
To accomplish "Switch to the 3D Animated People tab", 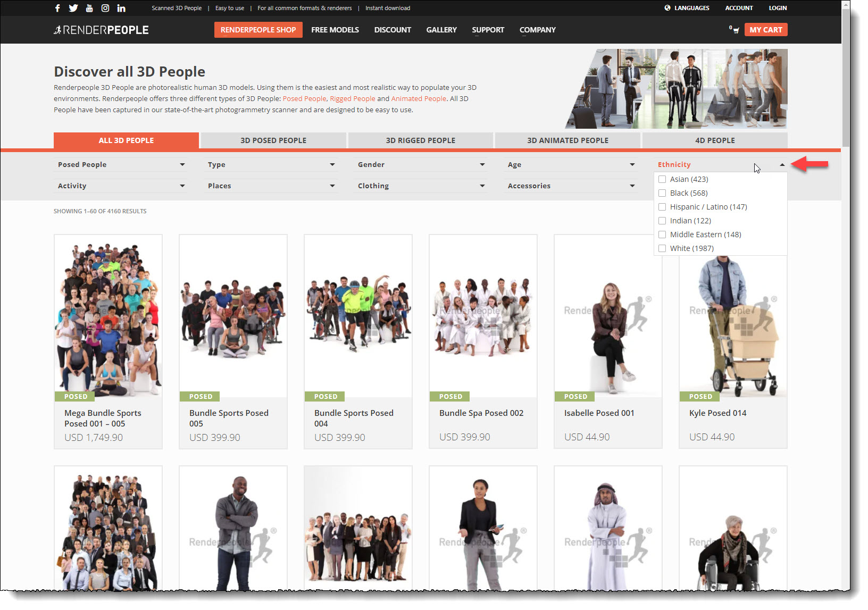I will tap(567, 140).
